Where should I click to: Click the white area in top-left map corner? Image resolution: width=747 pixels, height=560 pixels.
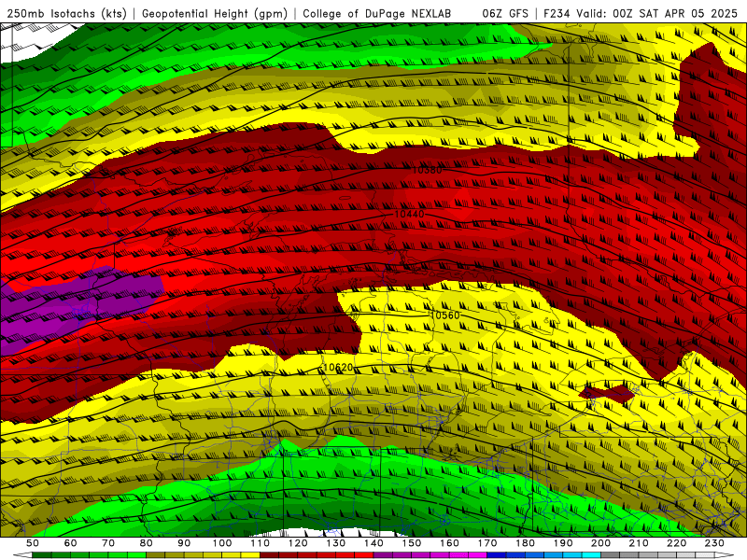pos(34,40)
